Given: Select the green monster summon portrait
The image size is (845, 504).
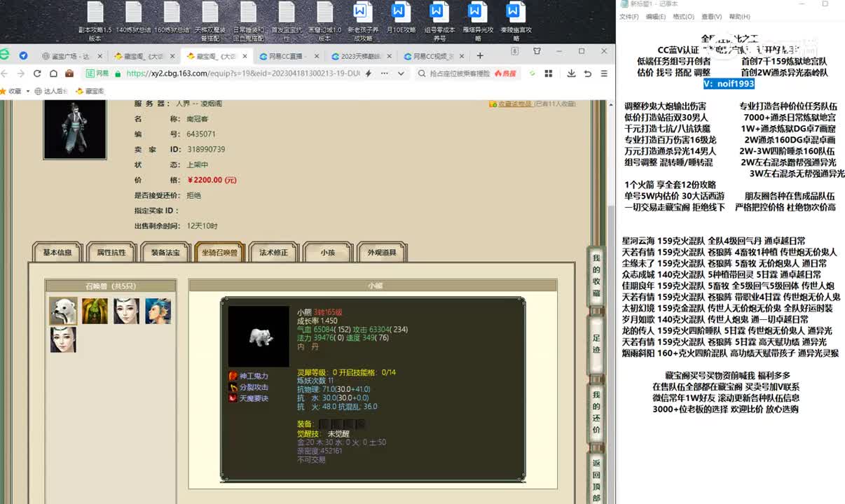Looking at the screenshot, I should point(95,311).
